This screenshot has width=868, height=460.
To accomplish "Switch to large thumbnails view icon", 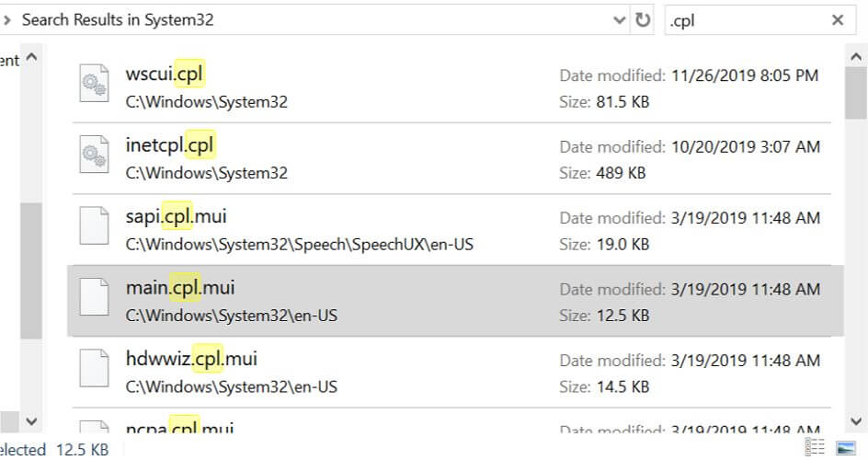I will coord(846,448).
